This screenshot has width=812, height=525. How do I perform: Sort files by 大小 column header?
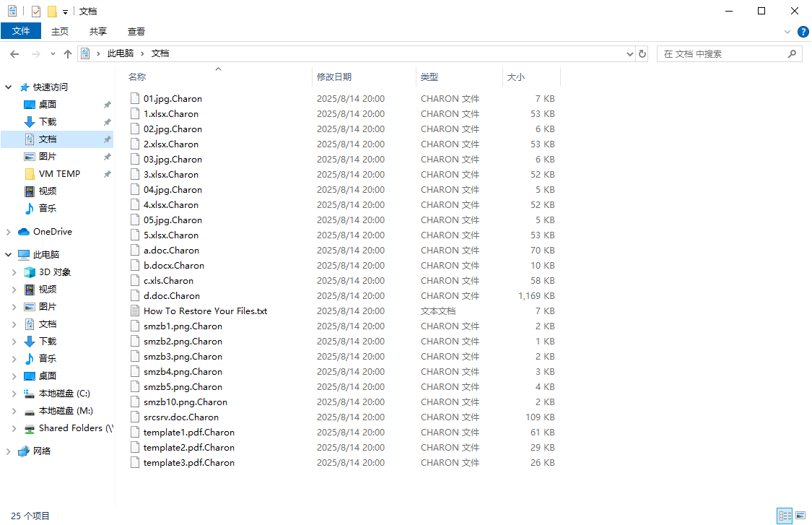point(516,77)
